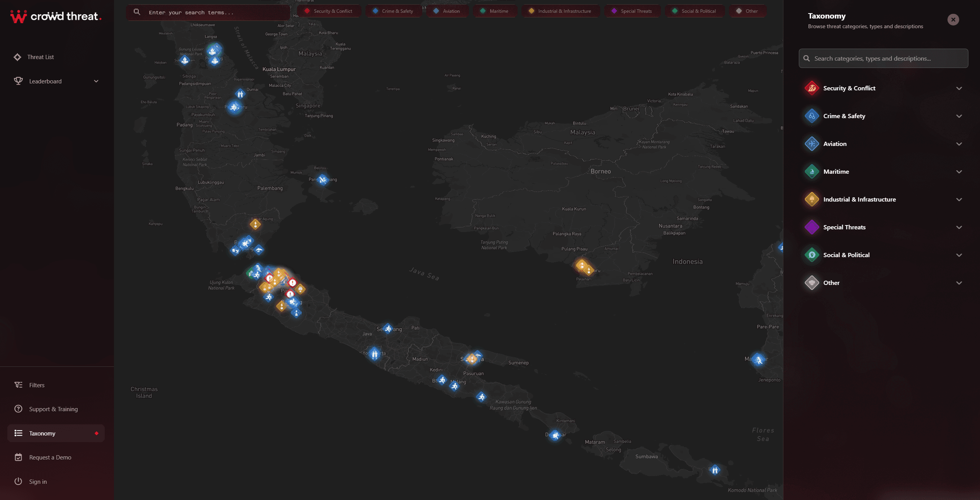This screenshot has height=500, width=980.
Task: Click Support & Training question icon
Action: (x=18, y=409)
